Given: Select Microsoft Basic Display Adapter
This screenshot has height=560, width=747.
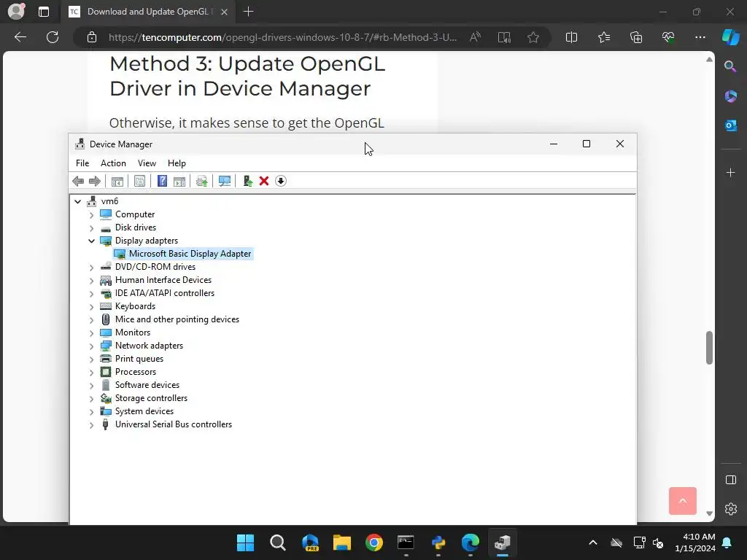Looking at the screenshot, I should click(x=190, y=254).
